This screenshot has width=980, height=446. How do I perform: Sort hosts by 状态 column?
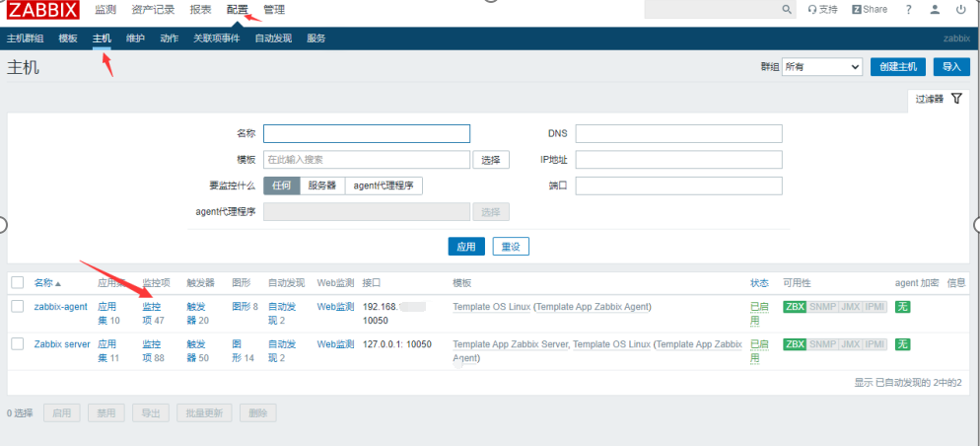tap(759, 283)
